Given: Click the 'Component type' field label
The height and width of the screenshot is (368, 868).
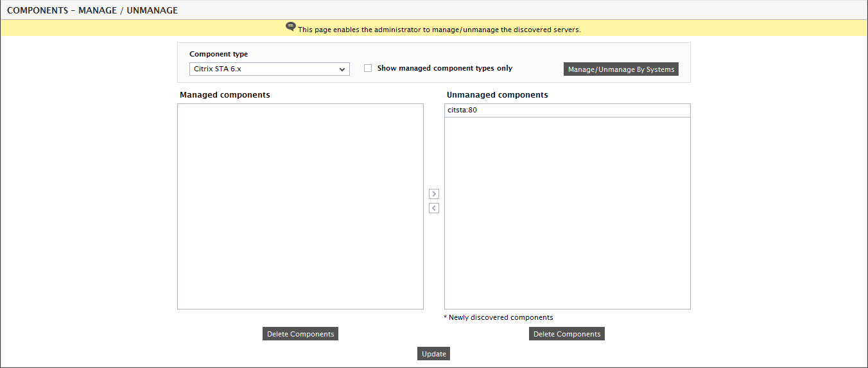Looking at the screenshot, I should coord(218,54).
